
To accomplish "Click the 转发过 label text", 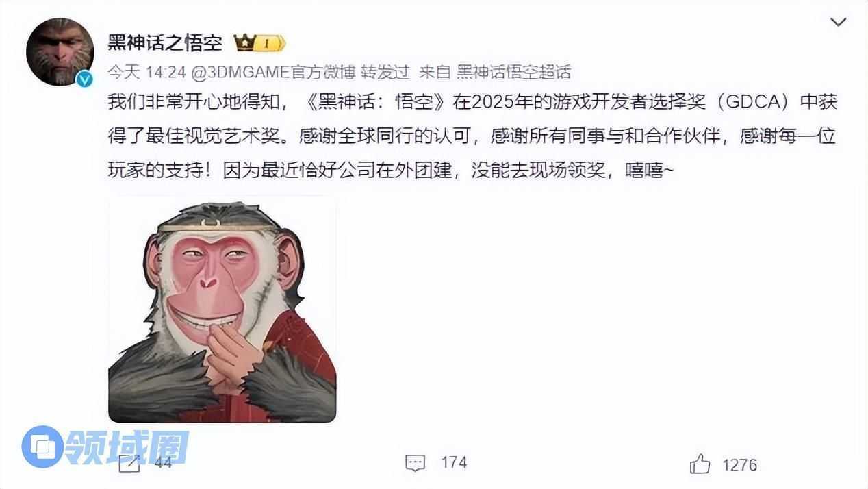I will coord(385,71).
